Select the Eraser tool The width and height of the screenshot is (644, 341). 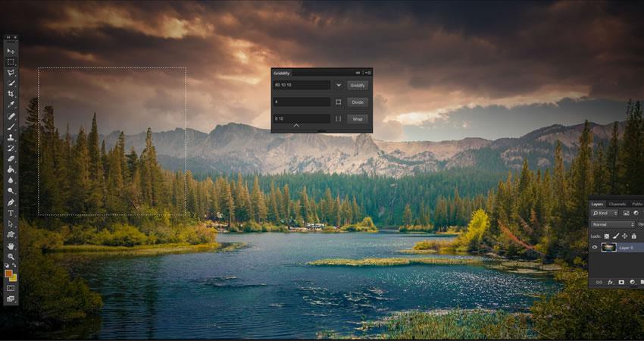pyautogui.click(x=11, y=159)
